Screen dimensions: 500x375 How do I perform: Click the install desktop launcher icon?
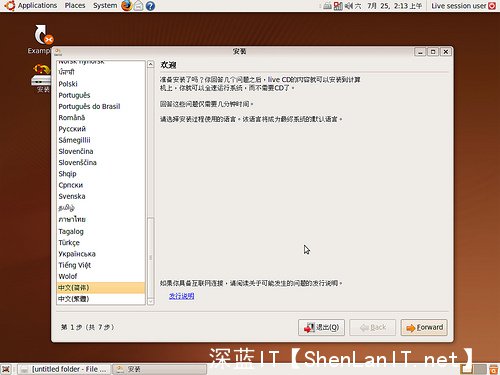(42, 78)
